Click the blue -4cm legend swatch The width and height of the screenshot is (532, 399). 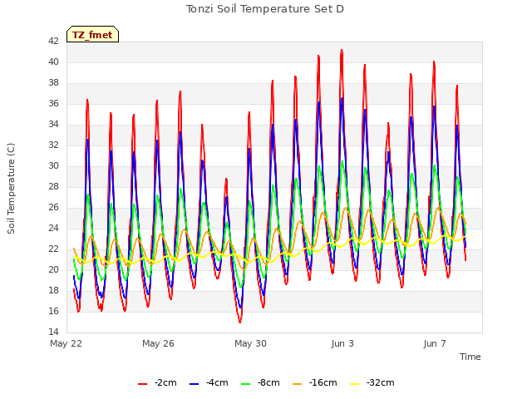194,384
